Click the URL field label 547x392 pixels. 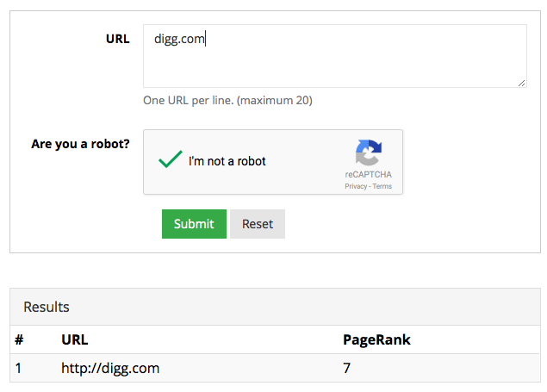[118, 39]
